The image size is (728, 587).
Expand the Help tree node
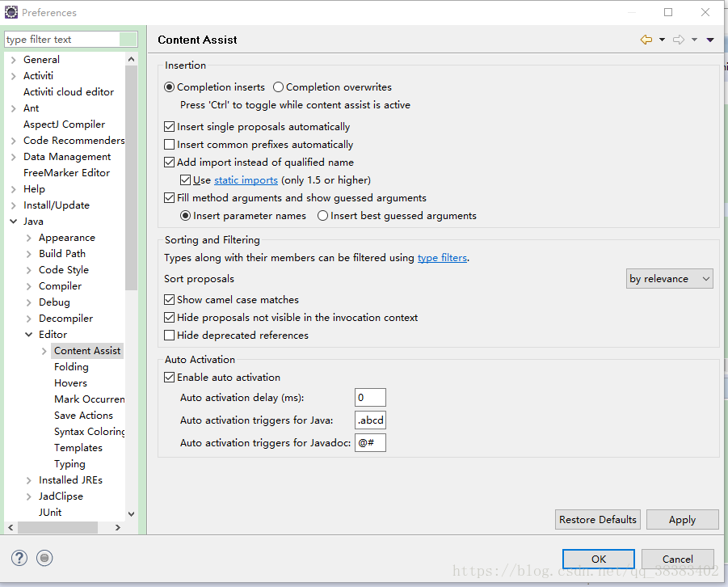[14, 190]
